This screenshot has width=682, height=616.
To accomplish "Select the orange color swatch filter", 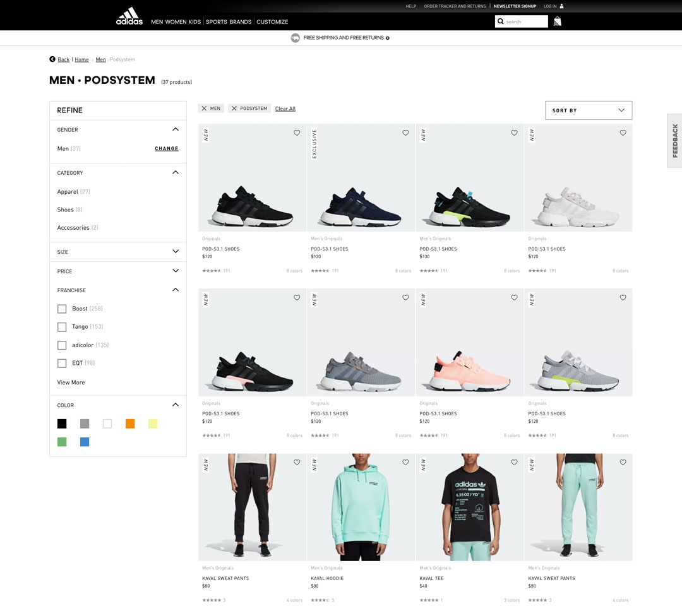I will click(130, 423).
